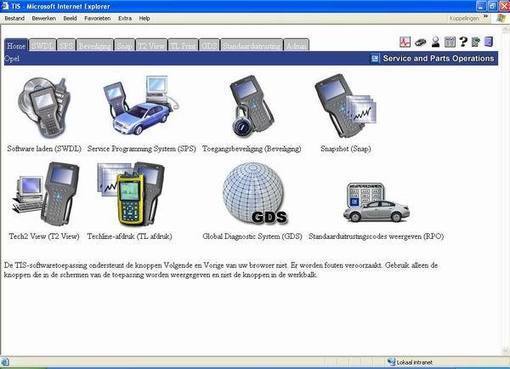The image size is (510, 369).
Task: Click the red graph chart toolbar icon
Action: (x=405, y=42)
